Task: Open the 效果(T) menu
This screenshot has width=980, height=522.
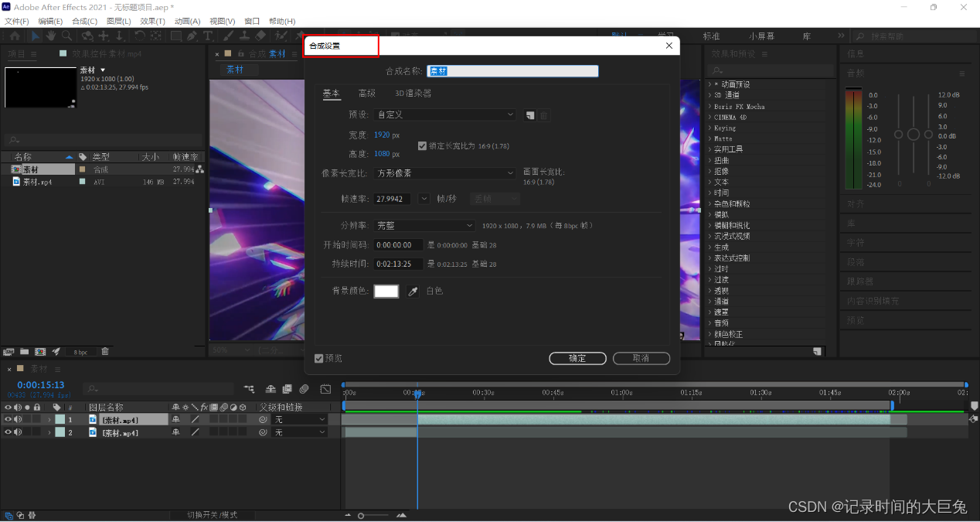Action: (x=152, y=21)
